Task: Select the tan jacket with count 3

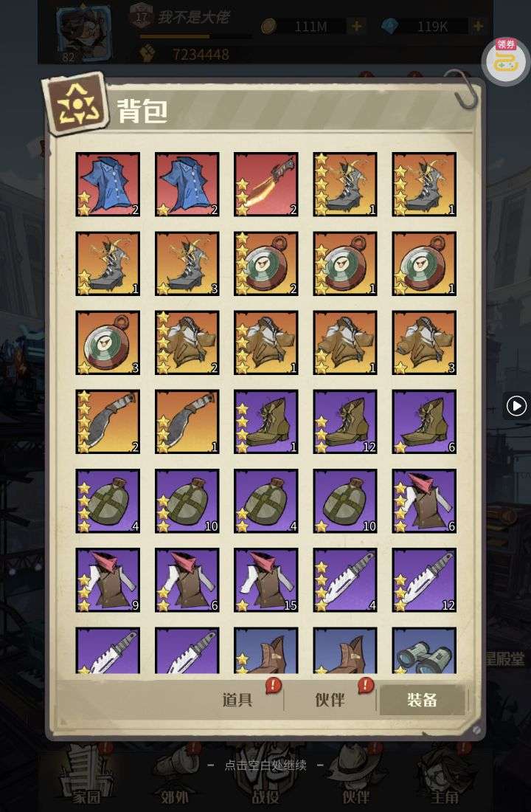Action: tap(424, 343)
